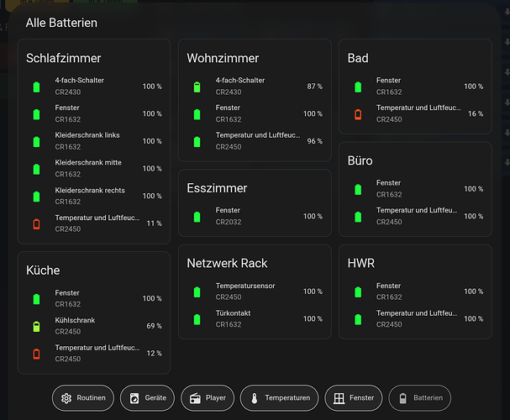This screenshot has width=510, height=420.
Task: Open Fenster entry in Bad card
Action: 415,87
